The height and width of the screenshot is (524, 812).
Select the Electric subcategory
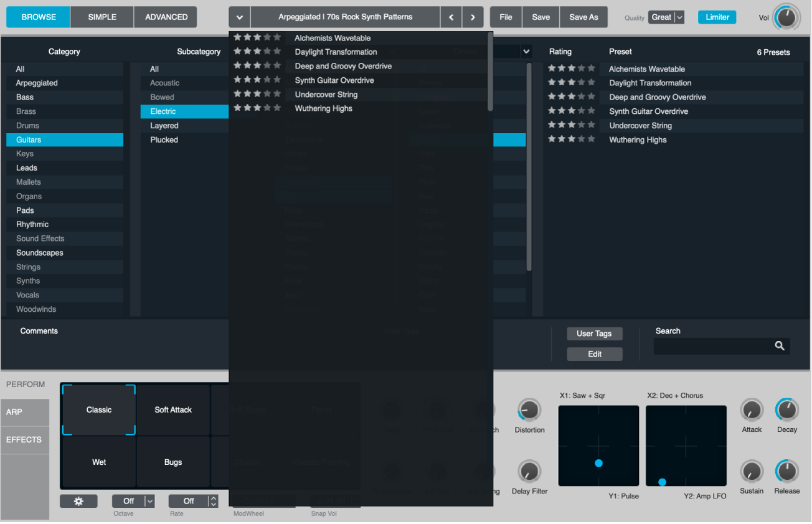click(x=184, y=111)
